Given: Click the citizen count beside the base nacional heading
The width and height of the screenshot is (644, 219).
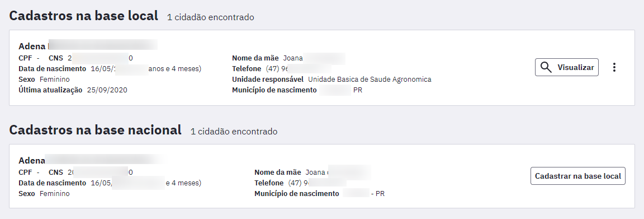Looking at the screenshot, I should 234,132.
